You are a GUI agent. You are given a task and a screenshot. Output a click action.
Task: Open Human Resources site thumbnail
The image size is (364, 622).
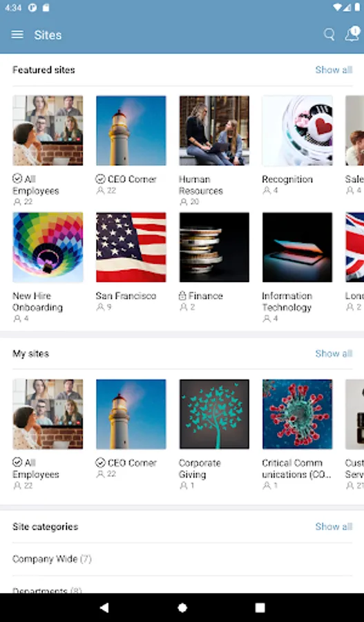coord(214,131)
